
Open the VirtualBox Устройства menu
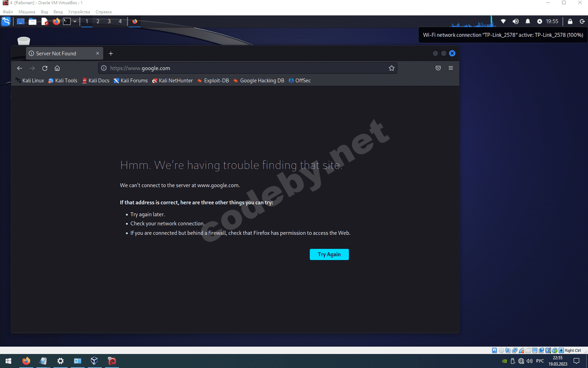coord(79,12)
